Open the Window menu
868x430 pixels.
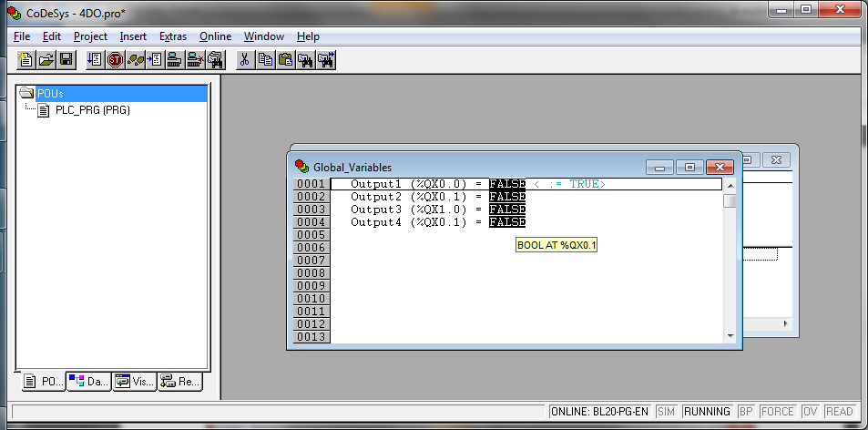click(264, 36)
